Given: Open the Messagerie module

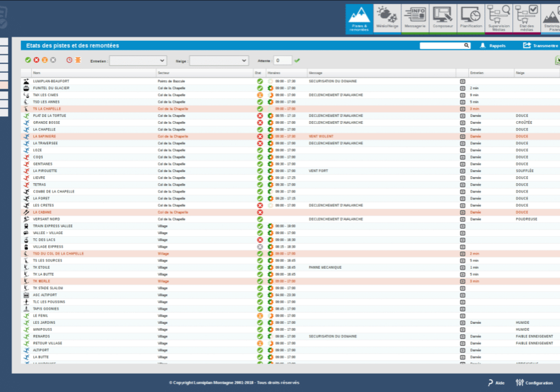Looking at the screenshot, I should pyautogui.click(x=415, y=19).
